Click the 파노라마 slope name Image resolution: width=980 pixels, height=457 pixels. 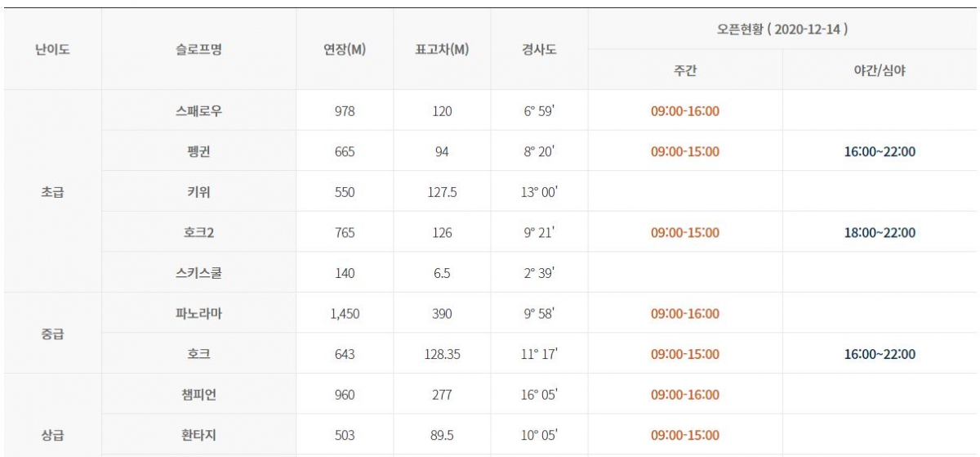tap(198, 314)
